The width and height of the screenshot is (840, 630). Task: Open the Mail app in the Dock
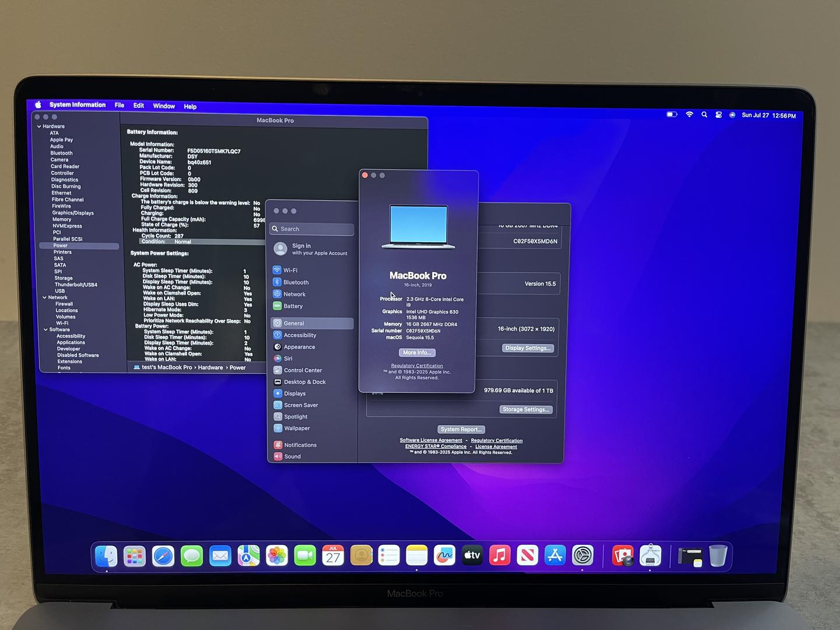[x=220, y=556]
